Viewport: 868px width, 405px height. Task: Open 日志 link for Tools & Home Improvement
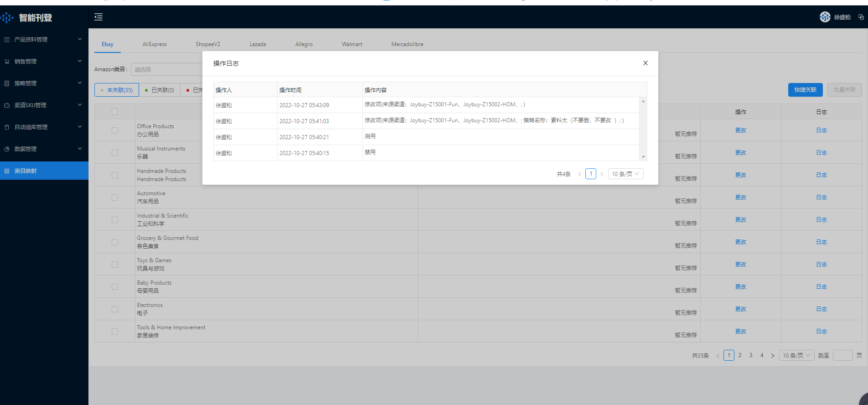821,332
